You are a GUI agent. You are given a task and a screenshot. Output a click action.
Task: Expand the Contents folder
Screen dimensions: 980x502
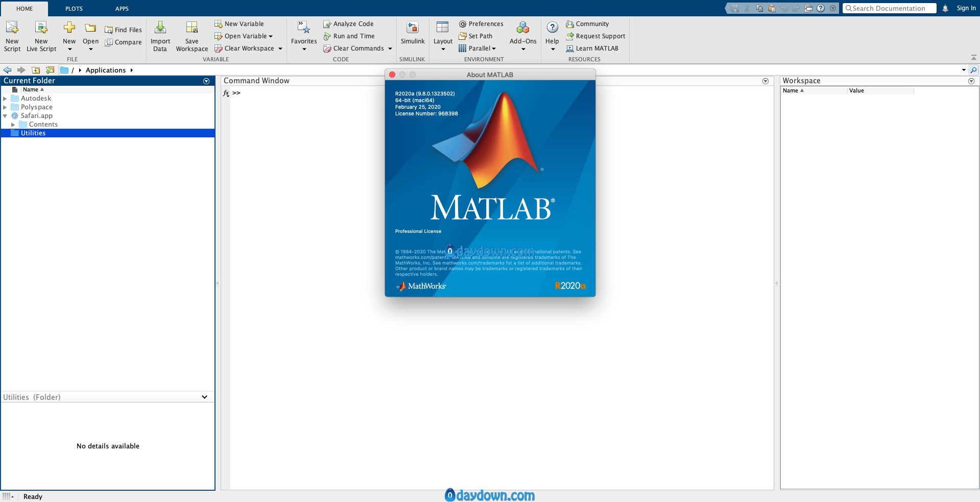[x=13, y=125]
